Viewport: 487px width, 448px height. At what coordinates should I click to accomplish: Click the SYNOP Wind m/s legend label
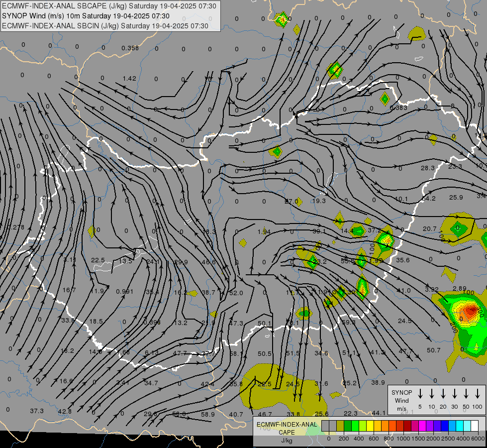pyautogui.click(x=401, y=400)
